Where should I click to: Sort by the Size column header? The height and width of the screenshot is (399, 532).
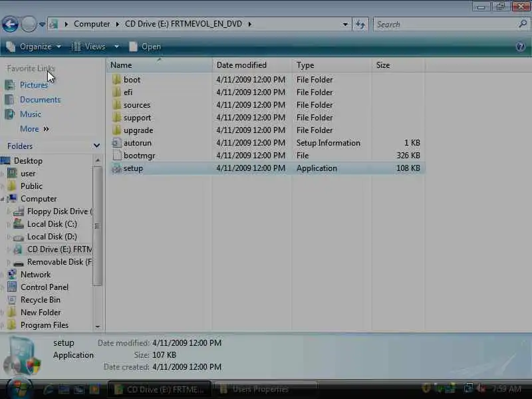click(x=398, y=65)
